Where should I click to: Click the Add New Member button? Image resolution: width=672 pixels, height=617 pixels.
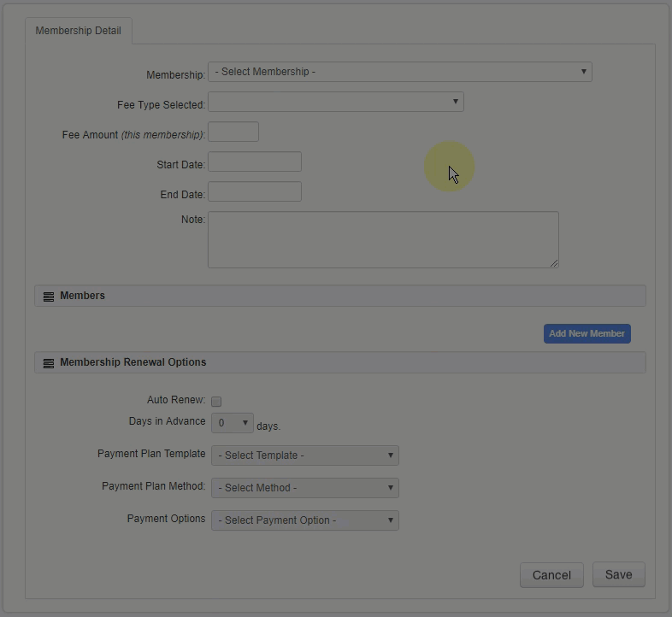point(587,333)
